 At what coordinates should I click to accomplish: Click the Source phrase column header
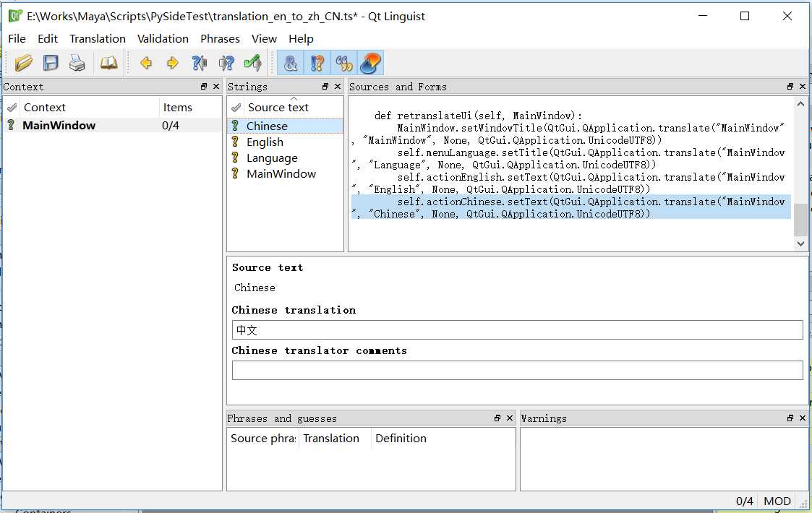262,439
